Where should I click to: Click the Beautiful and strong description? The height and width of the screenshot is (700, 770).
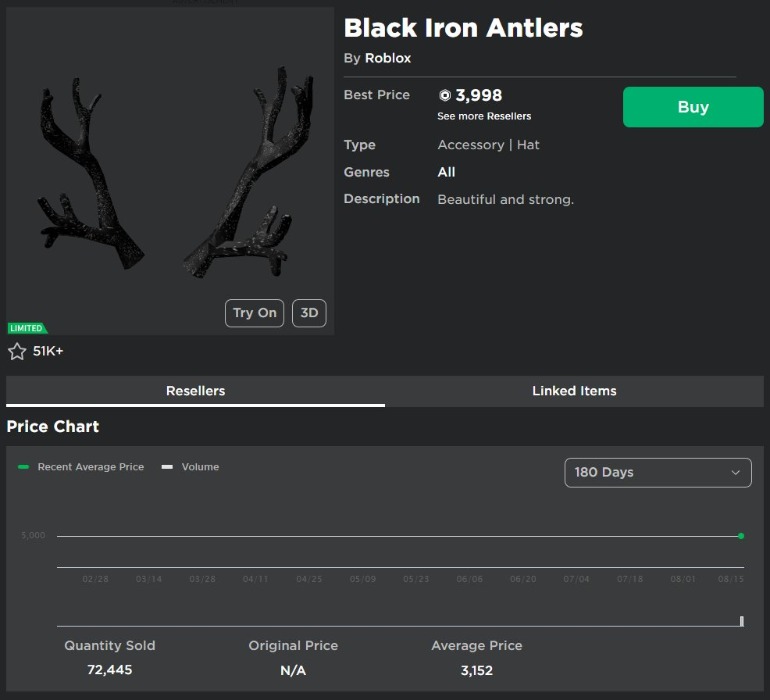coord(506,199)
